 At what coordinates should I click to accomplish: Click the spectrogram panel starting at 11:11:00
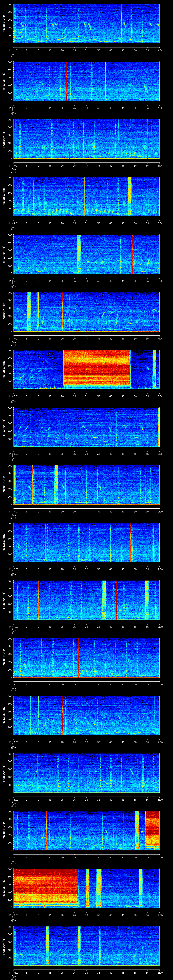86,600
